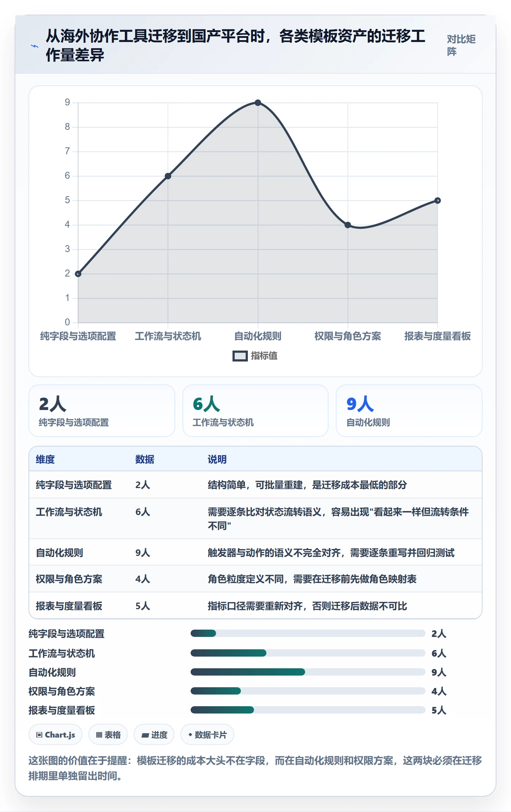This screenshot has height=812, width=511.
Task: Click table cell 纯字段与选项配置 in the 维度 column
Action: 74,485
